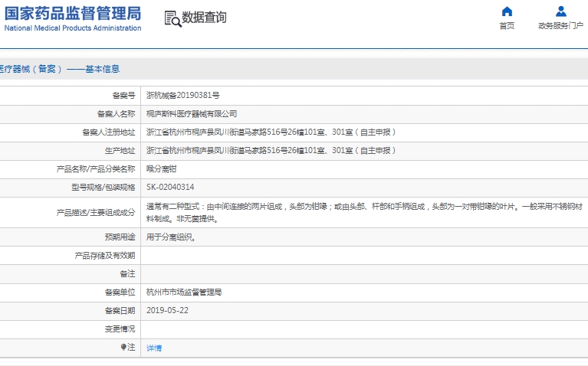The image size is (588, 366).
Task: Click the 备案人注册地址 row label
Action: [x=109, y=132]
